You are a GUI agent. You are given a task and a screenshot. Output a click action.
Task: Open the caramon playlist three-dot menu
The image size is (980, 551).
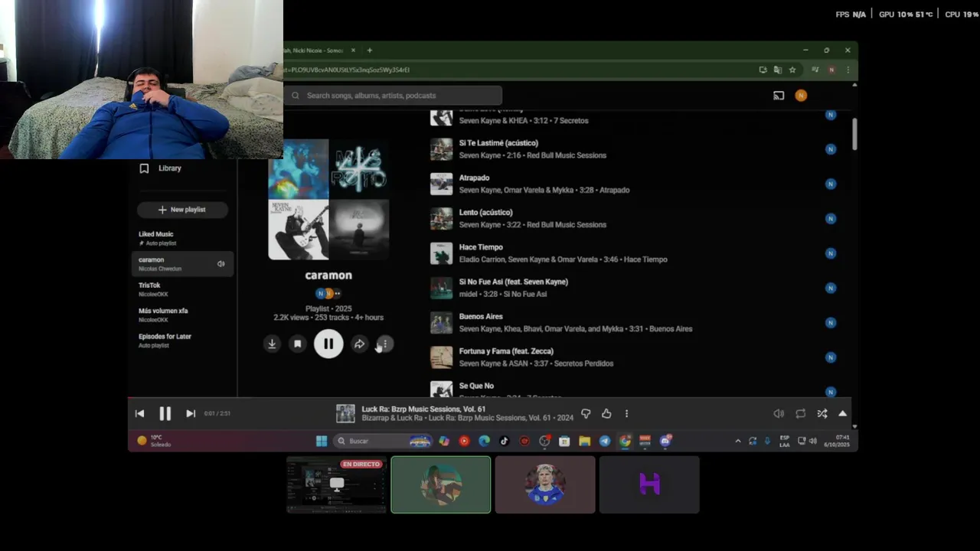tap(384, 344)
